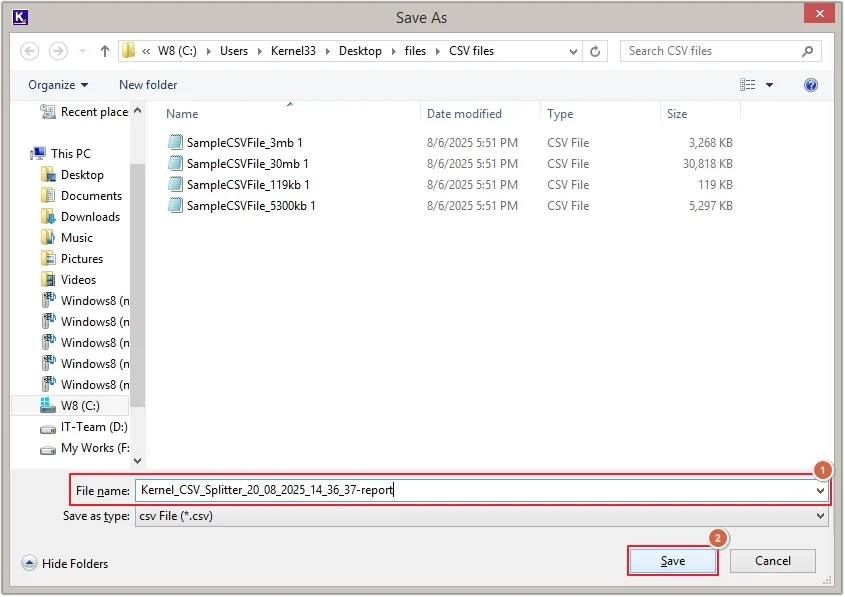Sort files by Size column

coord(677,114)
